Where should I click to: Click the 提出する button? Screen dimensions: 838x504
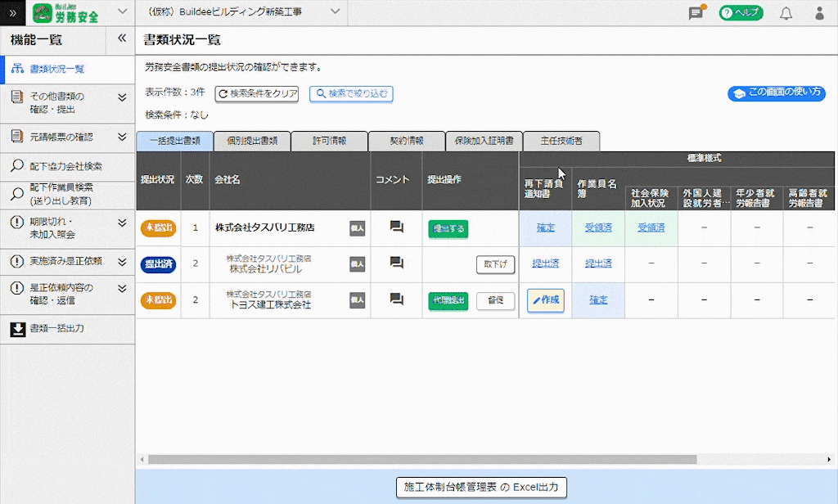click(448, 229)
